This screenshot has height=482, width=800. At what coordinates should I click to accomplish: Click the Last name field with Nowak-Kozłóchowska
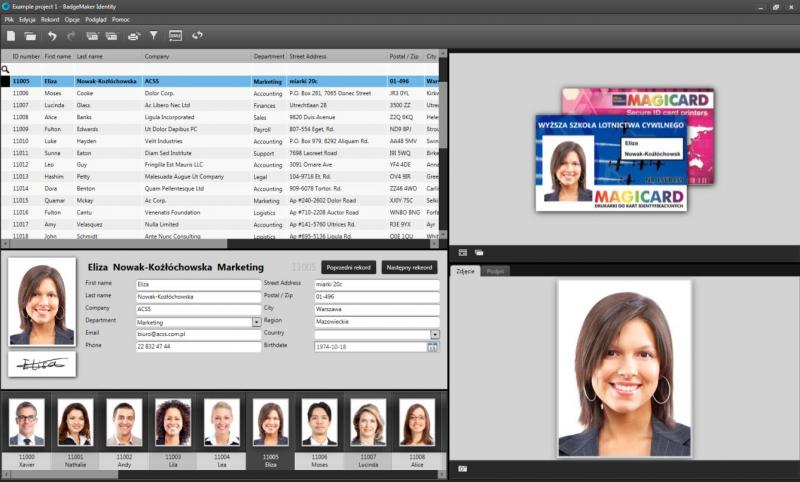point(198,297)
